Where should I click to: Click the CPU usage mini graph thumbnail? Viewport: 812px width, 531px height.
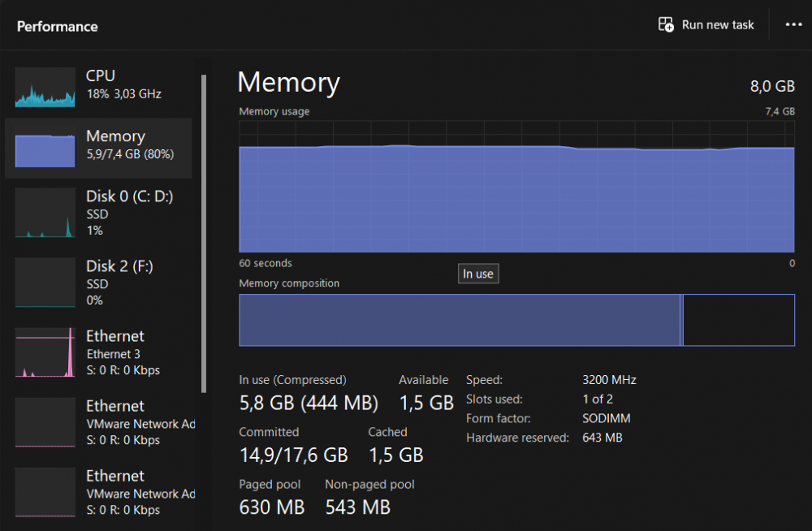point(45,87)
